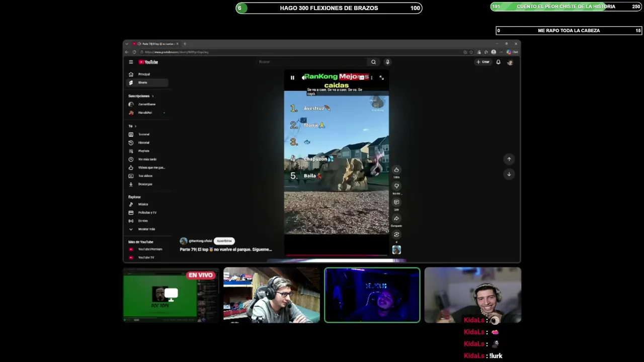Open the YouTube hamburger guide menu

[x=131, y=62]
